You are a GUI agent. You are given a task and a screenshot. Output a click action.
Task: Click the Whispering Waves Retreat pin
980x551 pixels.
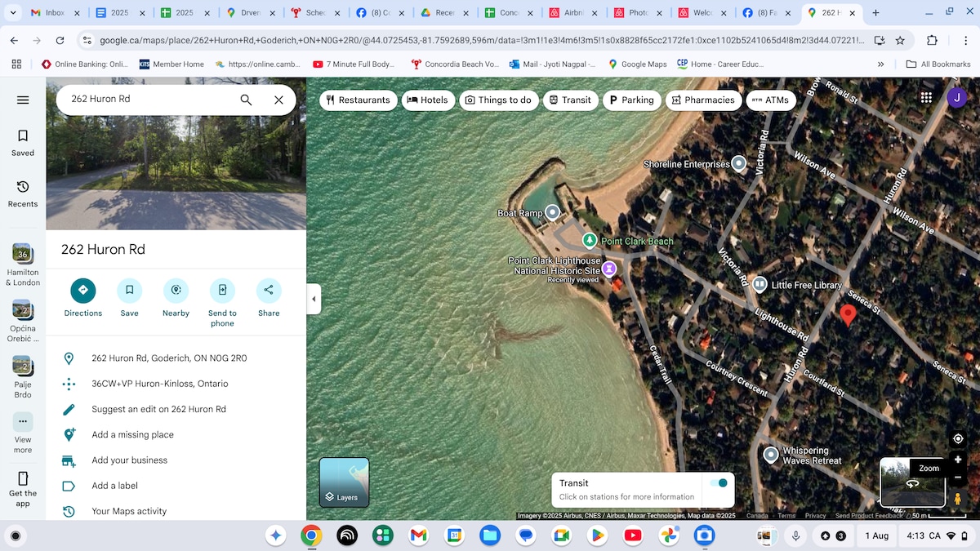click(770, 454)
